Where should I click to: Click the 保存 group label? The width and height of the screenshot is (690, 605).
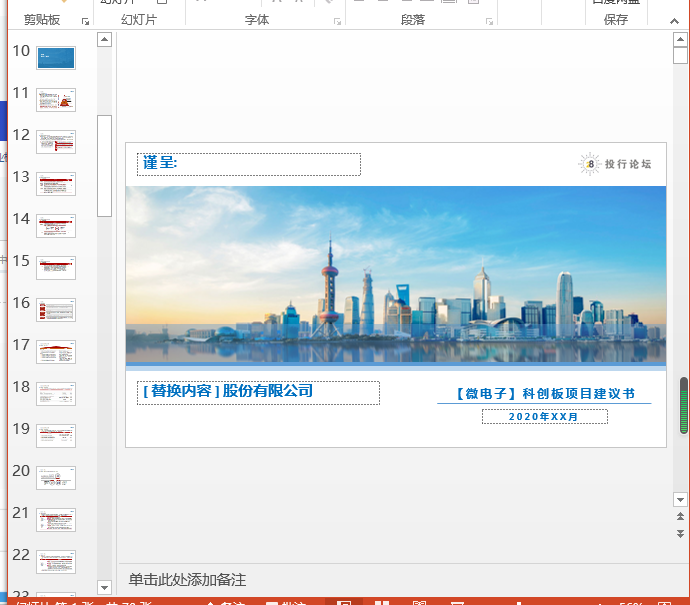(616, 20)
